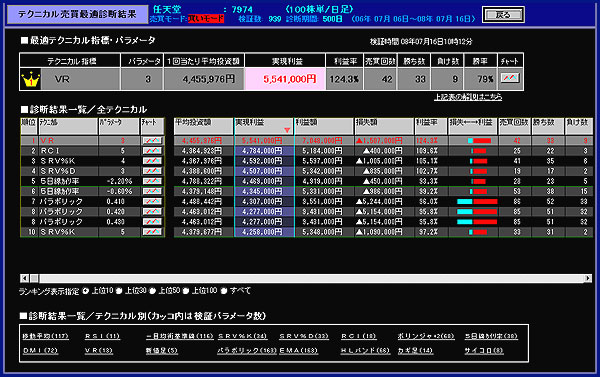
Task: Open the explanation link below the top table
Action: [x=468, y=97]
